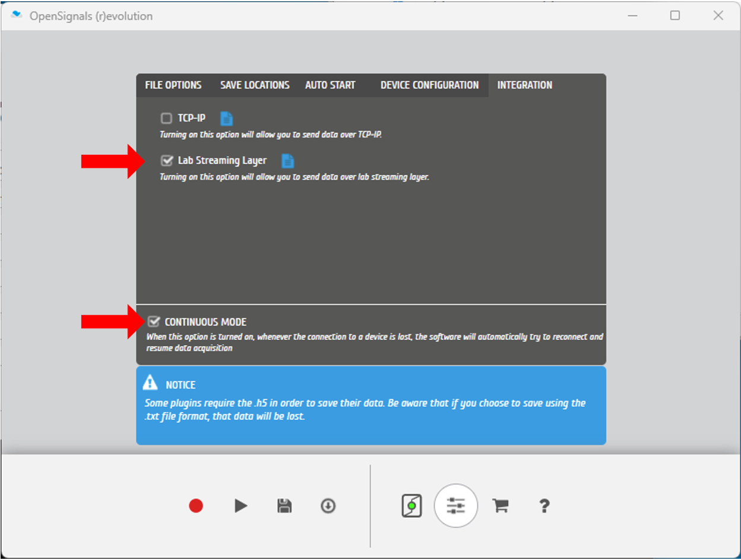Screen dimensions: 741x560
Task: Click the play acquisition icon
Action: click(240, 506)
